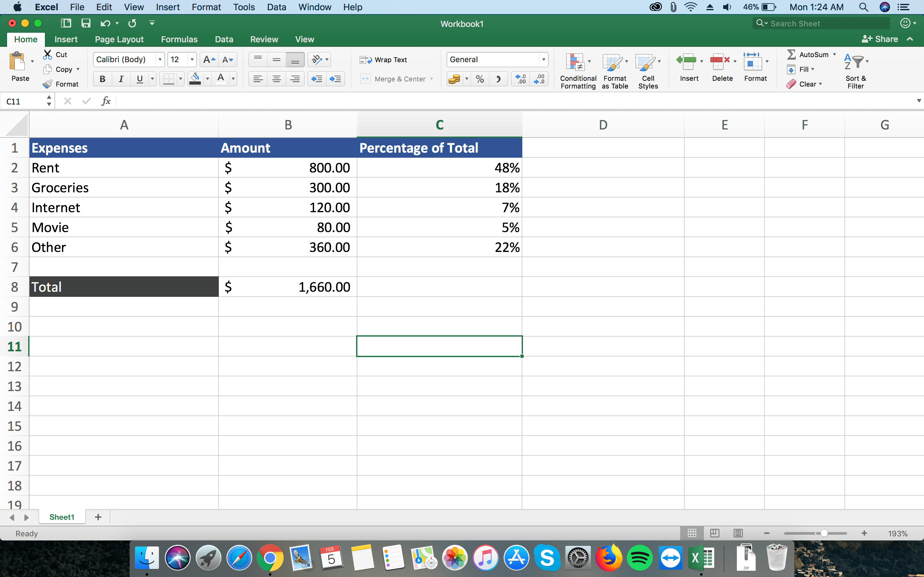Click cell A8 showing Total
Viewport: 924px width, 577px height.
[x=124, y=287]
